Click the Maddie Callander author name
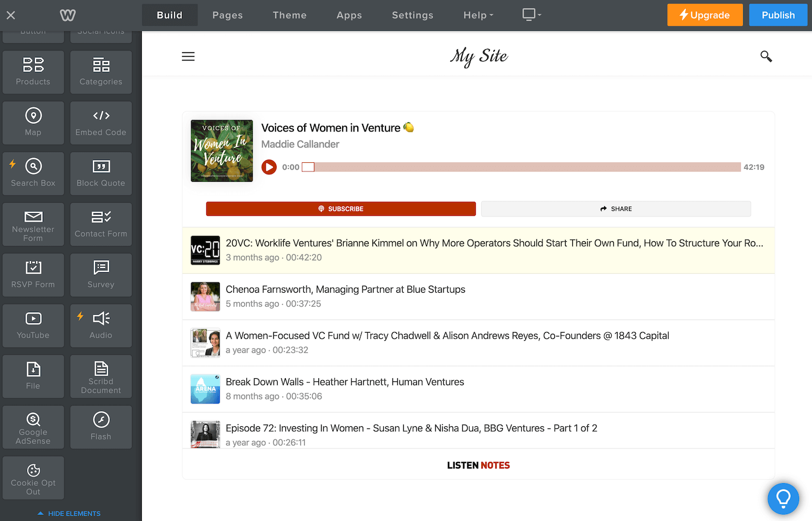The image size is (812, 521). tap(300, 144)
